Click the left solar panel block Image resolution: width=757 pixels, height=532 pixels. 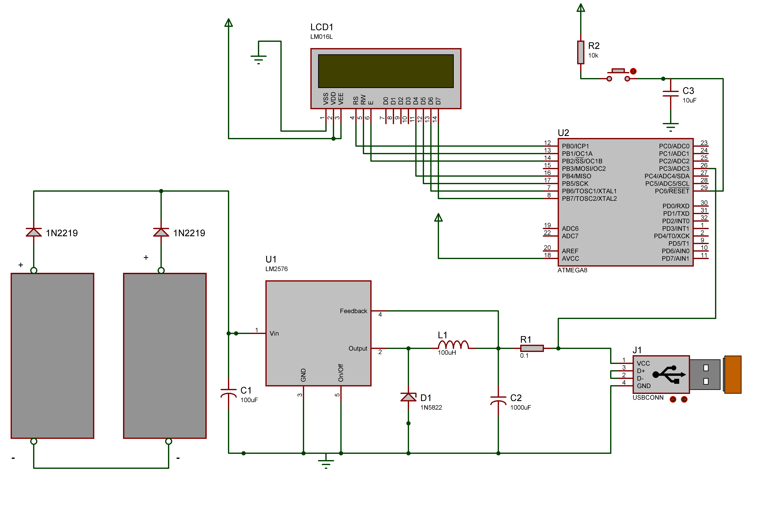pyautogui.click(x=52, y=356)
